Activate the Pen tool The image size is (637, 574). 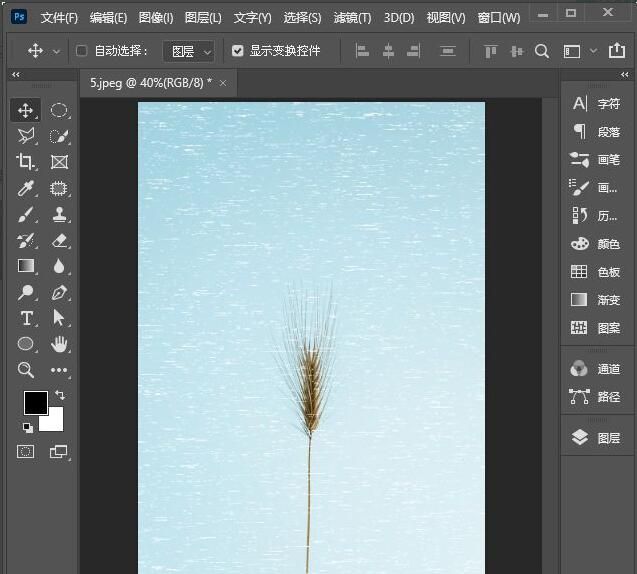point(59,292)
